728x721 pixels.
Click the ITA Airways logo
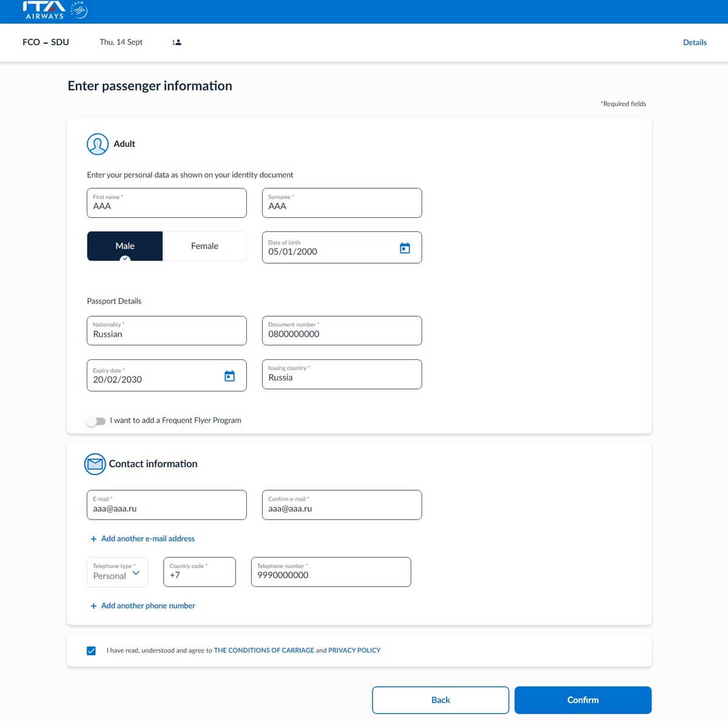point(44,10)
